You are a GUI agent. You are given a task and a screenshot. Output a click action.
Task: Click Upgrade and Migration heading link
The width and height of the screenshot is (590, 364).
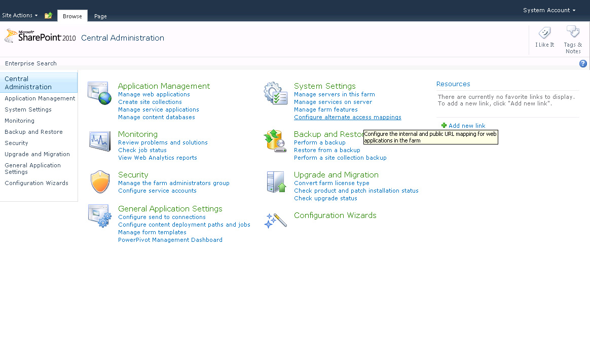click(x=336, y=175)
